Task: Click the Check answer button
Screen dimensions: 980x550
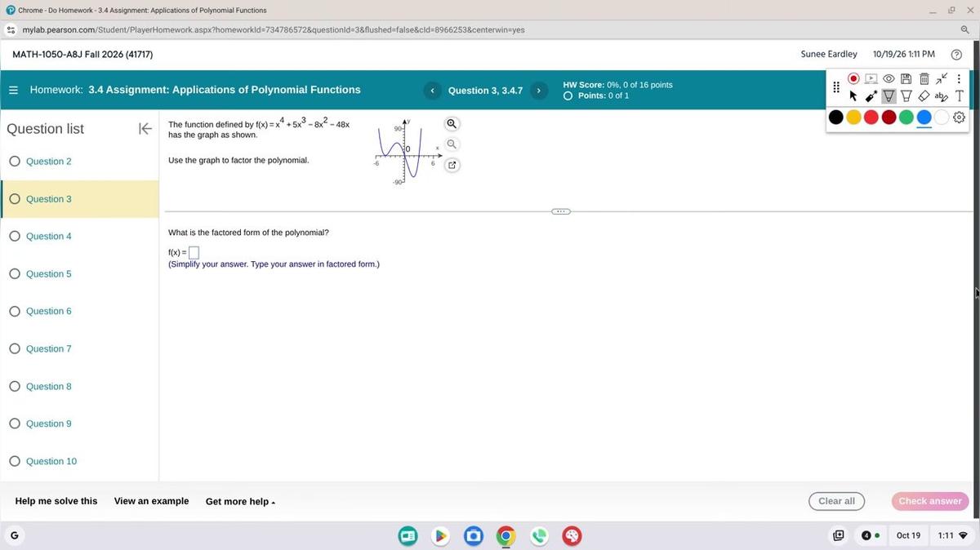Action: click(930, 501)
